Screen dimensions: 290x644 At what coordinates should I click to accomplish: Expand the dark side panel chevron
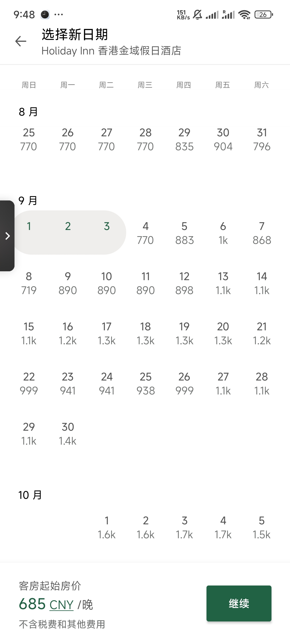(7, 236)
